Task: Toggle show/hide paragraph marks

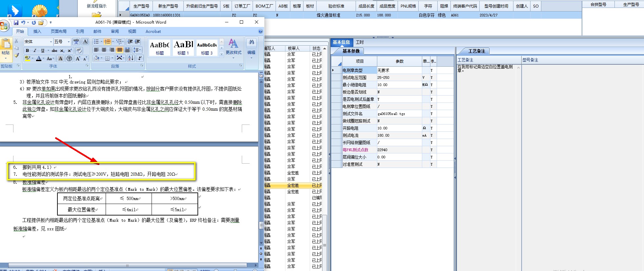Action: pyautogui.click(x=140, y=58)
